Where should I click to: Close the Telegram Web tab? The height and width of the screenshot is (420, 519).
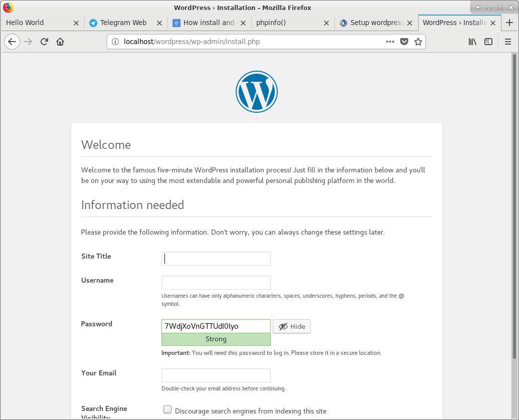[x=159, y=23]
